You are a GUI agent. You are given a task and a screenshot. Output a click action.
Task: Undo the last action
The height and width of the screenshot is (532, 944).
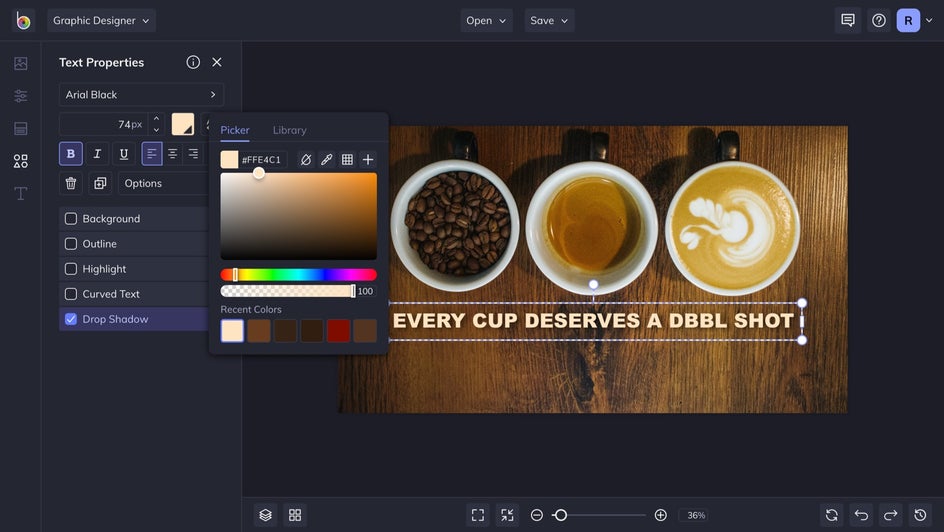861,515
